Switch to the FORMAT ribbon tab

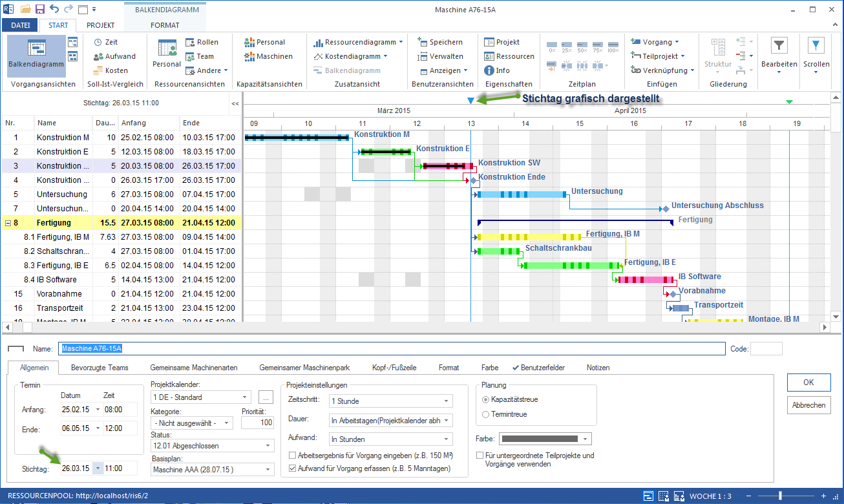tap(165, 25)
